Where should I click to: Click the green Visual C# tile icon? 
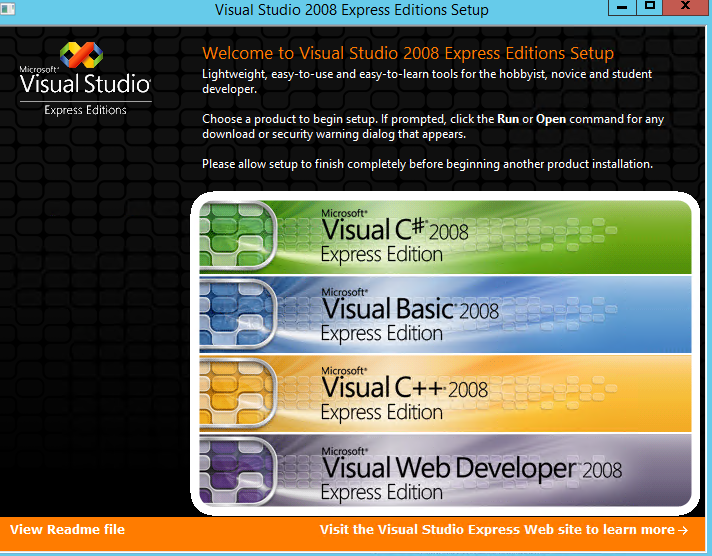point(237,235)
